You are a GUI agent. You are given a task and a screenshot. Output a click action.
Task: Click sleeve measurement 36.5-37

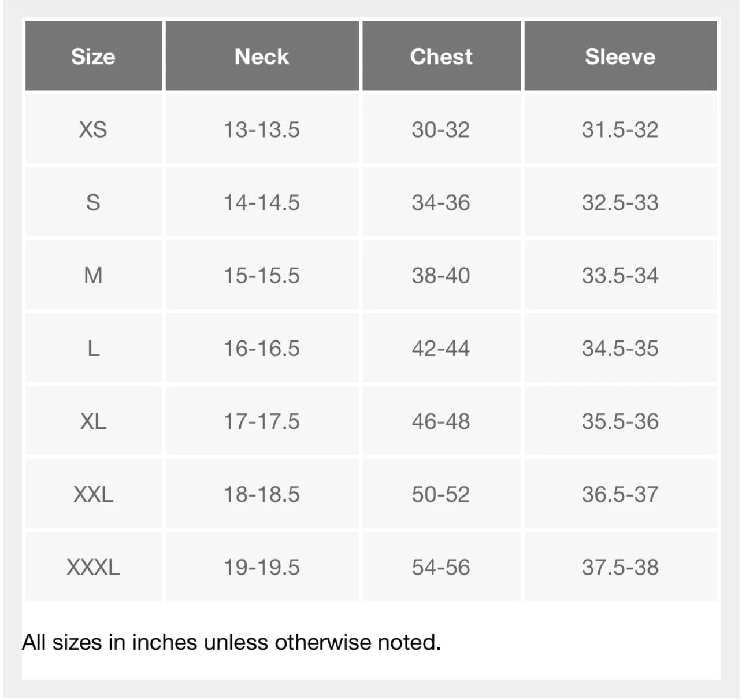pos(620,494)
